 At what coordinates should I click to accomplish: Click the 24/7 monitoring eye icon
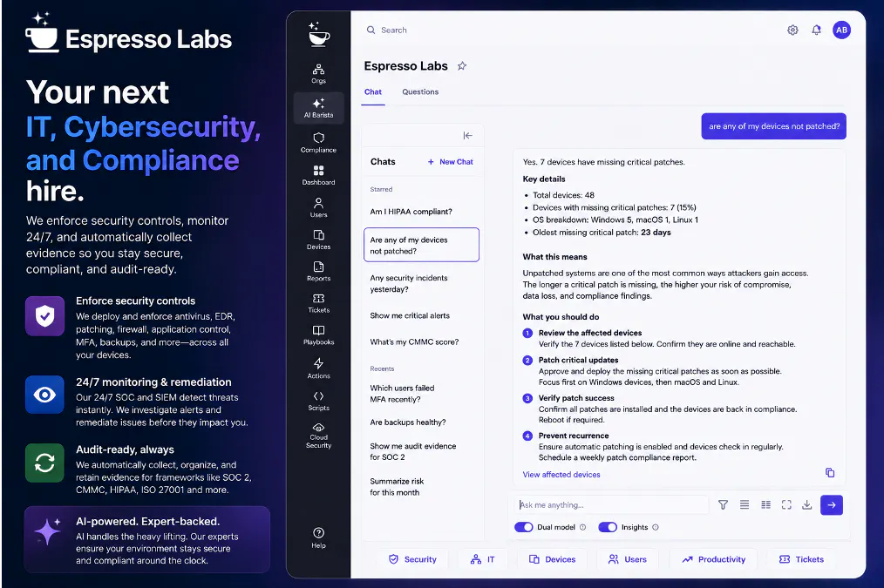pos(44,395)
